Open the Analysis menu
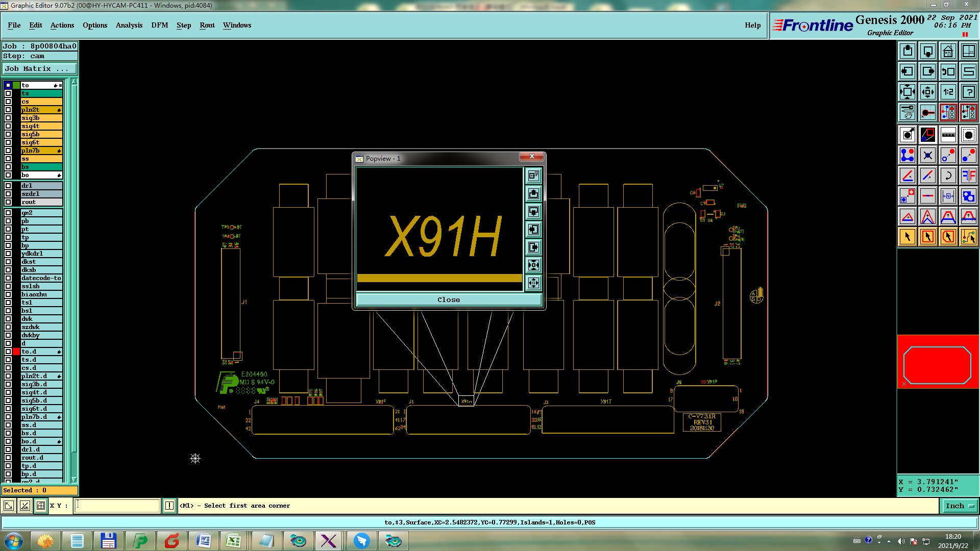 (x=129, y=25)
